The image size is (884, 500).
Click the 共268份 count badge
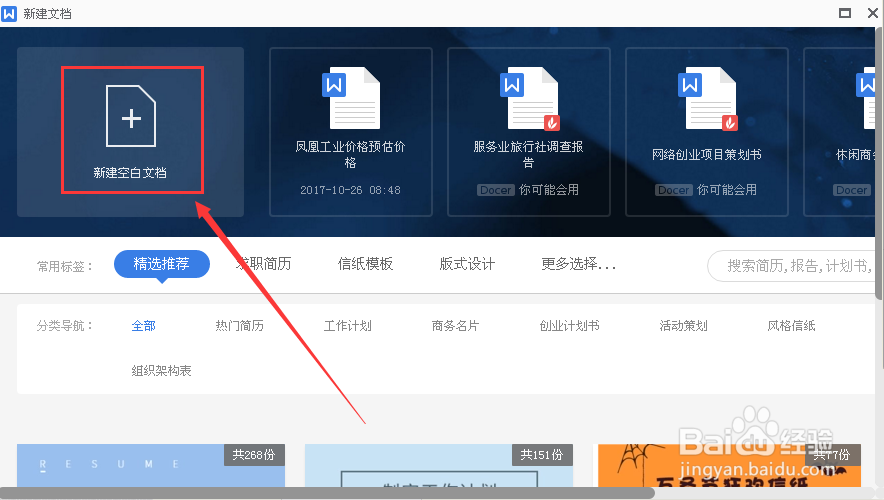pyautogui.click(x=254, y=455)
